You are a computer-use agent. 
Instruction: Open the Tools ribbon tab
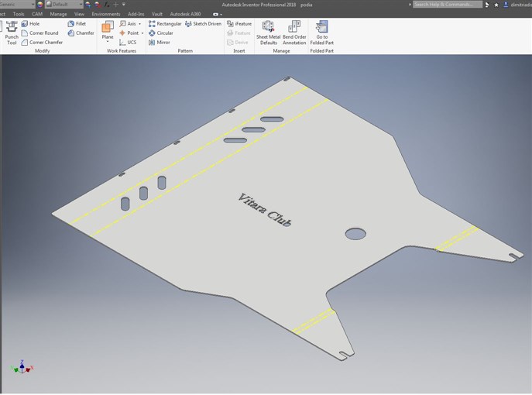[x=19, y=14]
